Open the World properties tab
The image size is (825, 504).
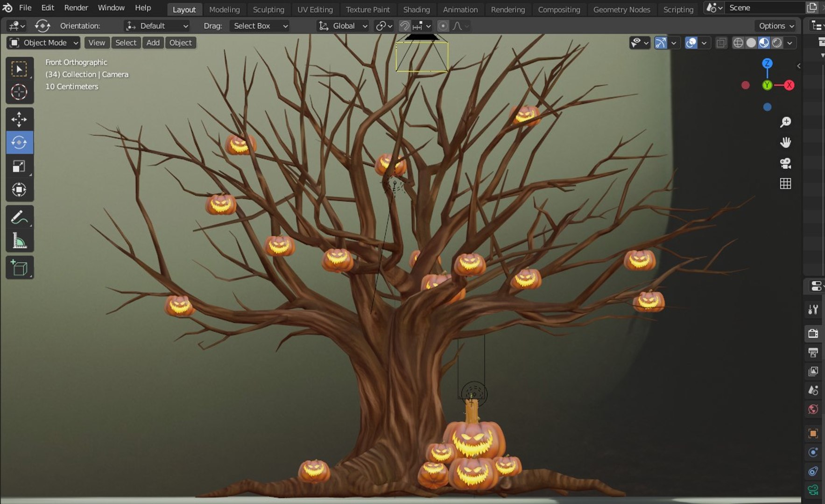(x=813, y=409)
